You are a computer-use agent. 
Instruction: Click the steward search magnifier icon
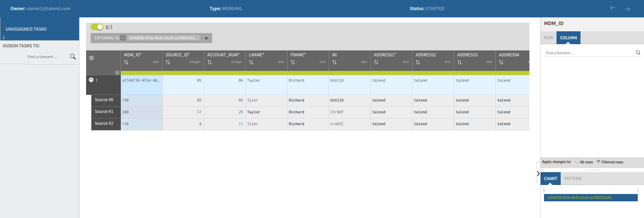coord(73,57)
